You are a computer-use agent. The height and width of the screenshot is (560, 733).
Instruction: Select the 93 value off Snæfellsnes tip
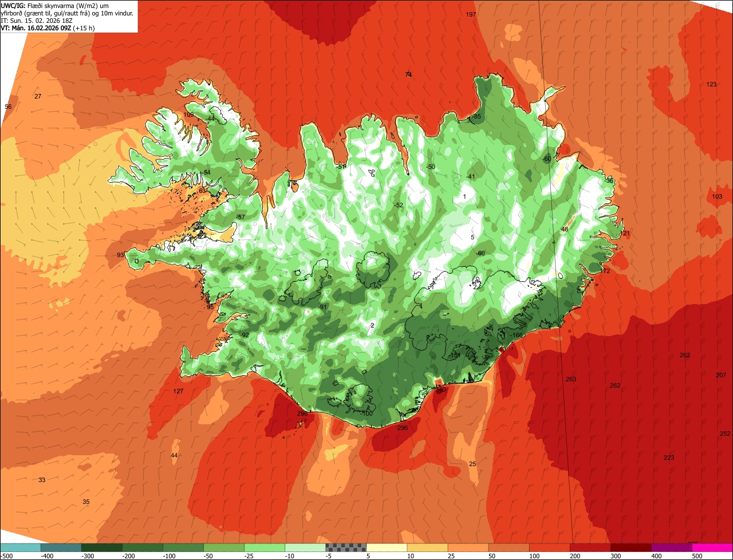pyautogui.click(x=120, y=255)
